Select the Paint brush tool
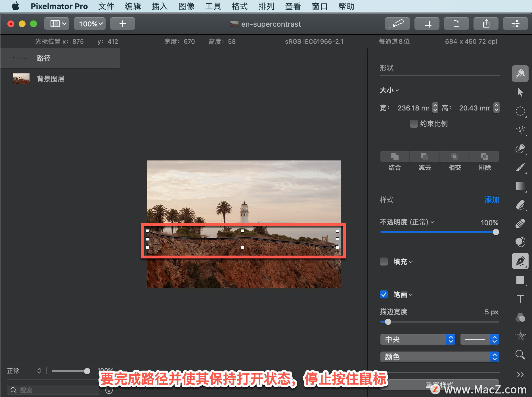The height and width of the screenshot is (397, 532). tap(520, 167)
